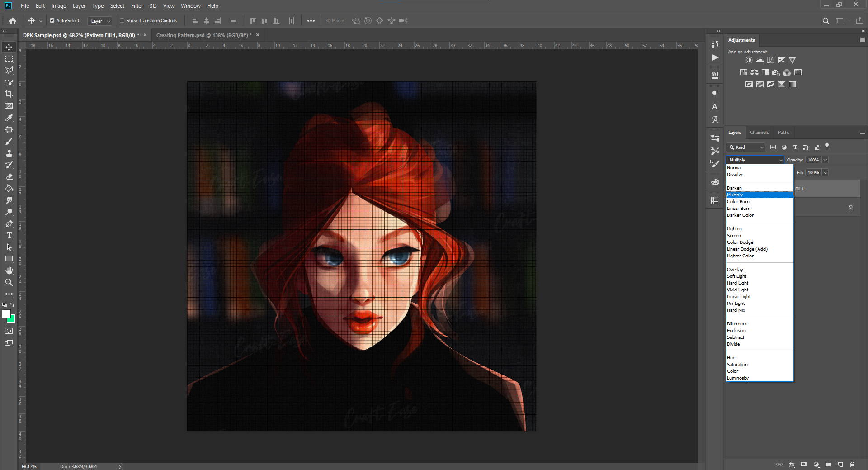Add a Levels adjustment
868x470 pixels.
click(x=760, y=60)
